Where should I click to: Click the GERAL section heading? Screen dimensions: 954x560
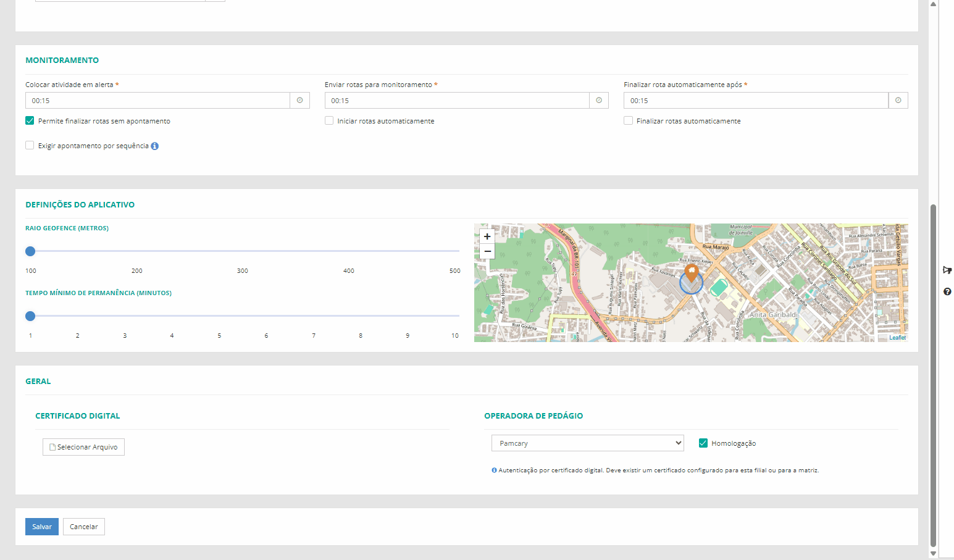click(38, 382)
